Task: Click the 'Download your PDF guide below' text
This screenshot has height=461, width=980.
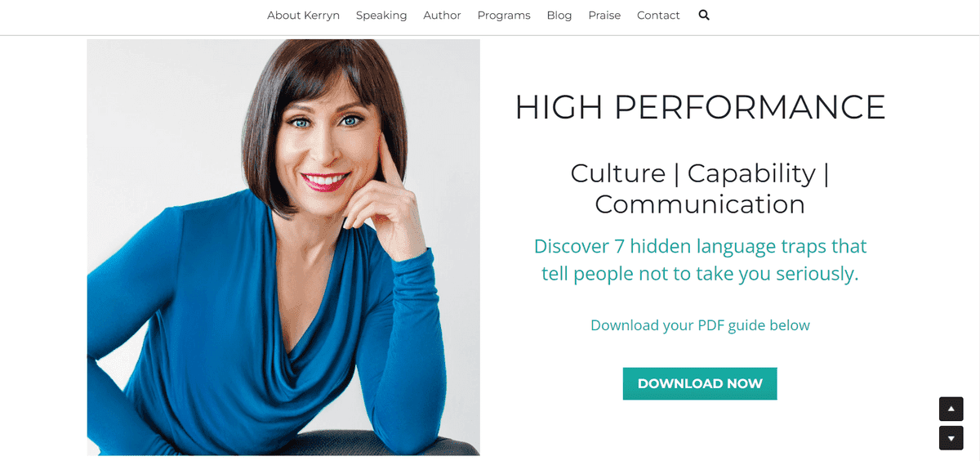Action: tap(700, 325)
